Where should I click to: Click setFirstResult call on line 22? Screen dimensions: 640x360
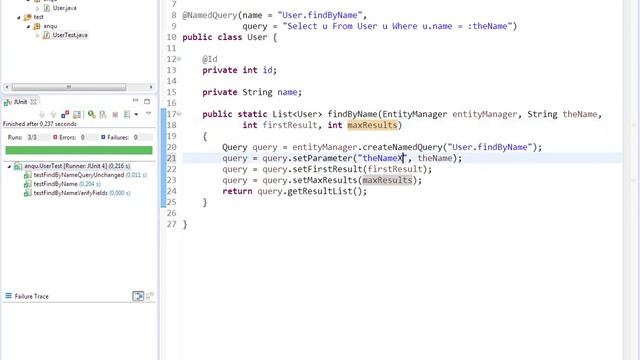tap(327, 169)
